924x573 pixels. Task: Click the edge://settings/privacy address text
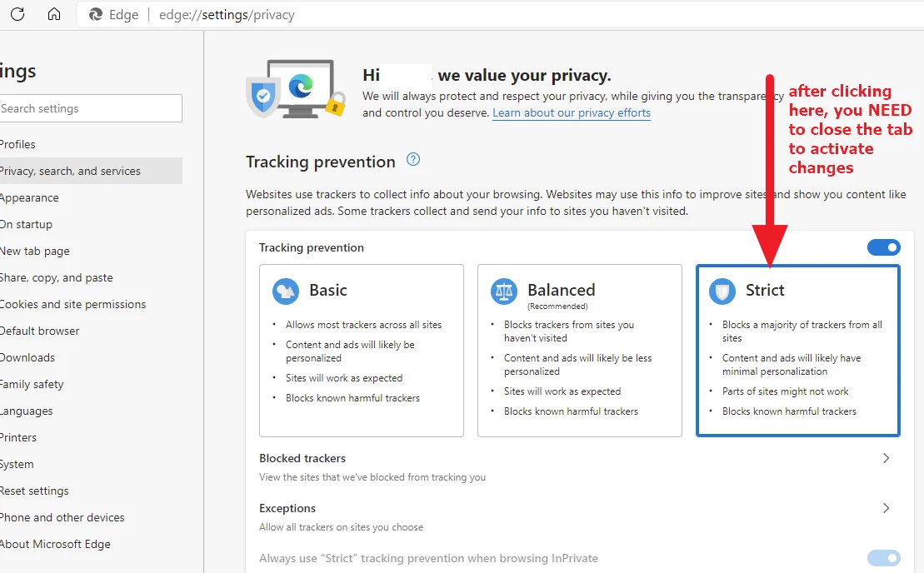coord(227,15)
